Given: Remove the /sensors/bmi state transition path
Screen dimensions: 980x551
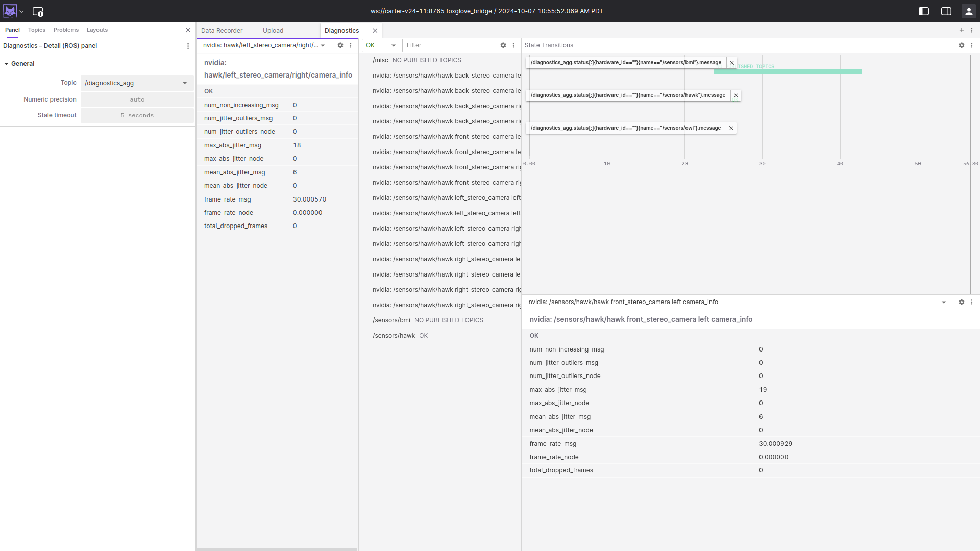Looking at the screenshot, I should coord(731,62).
